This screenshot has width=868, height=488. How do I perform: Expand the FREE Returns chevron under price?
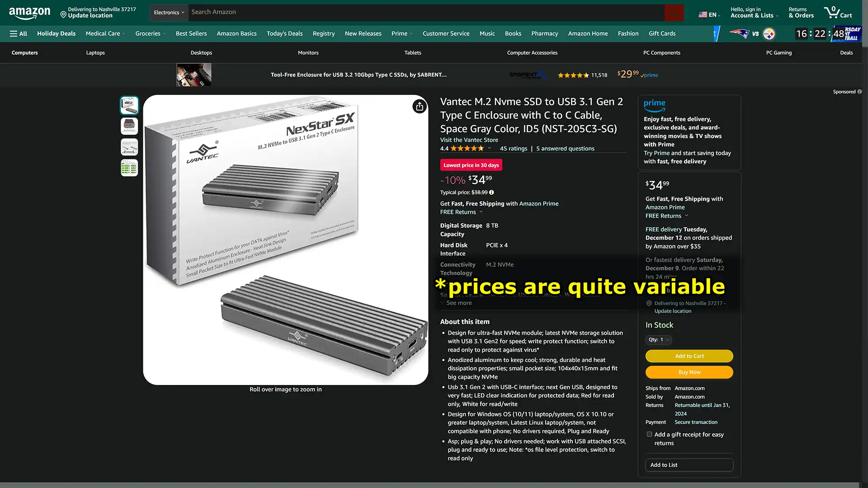click(x=481, y=211)
